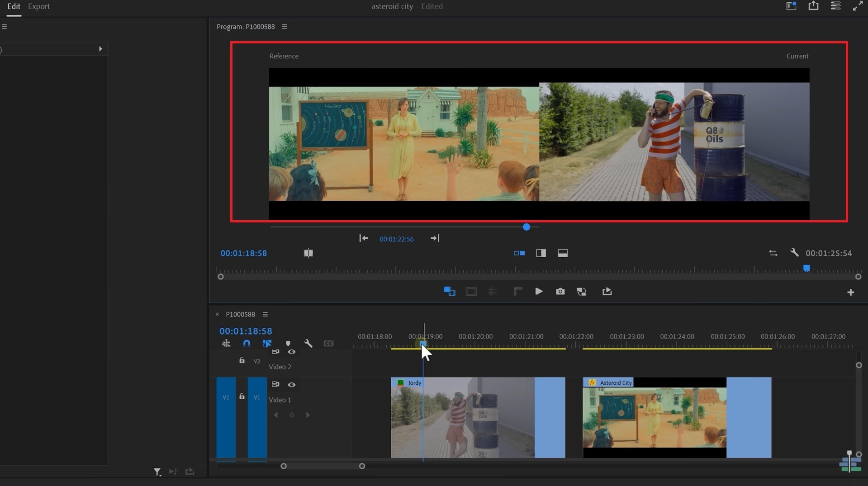Open the Program monitor panel menu
Screen dimensions: 868x486
[x=285, y=27]
